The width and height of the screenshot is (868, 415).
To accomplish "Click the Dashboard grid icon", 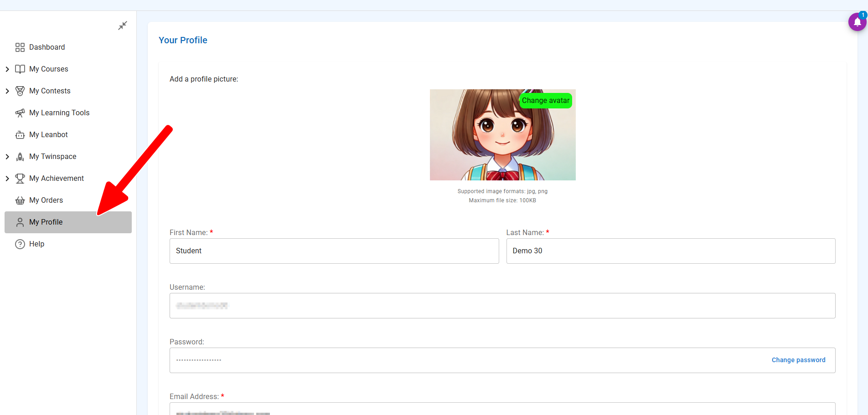I will pos(20,47).
